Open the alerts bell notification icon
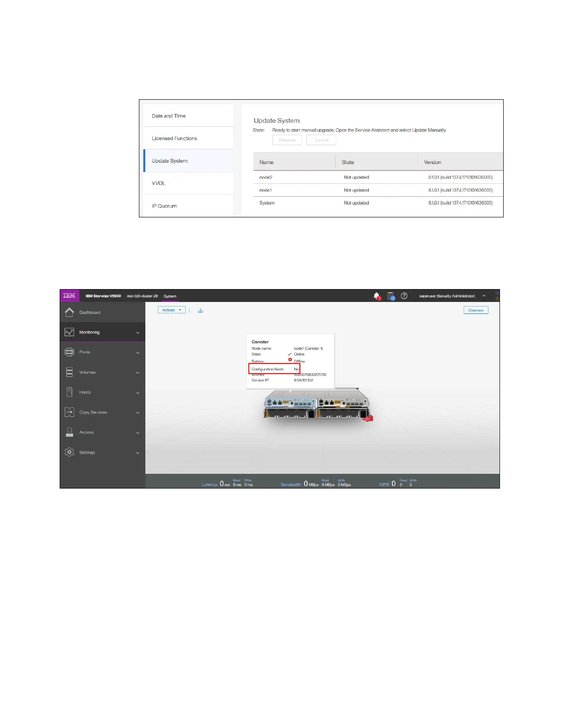Screen dimensions: 563x728 (x=377, y=296)
